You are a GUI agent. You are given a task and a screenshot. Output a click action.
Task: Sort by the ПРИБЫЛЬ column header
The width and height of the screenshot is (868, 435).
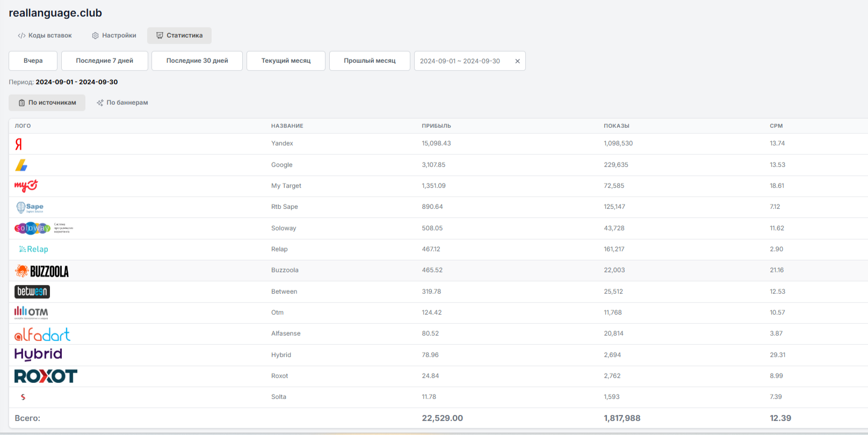[437, 126]
